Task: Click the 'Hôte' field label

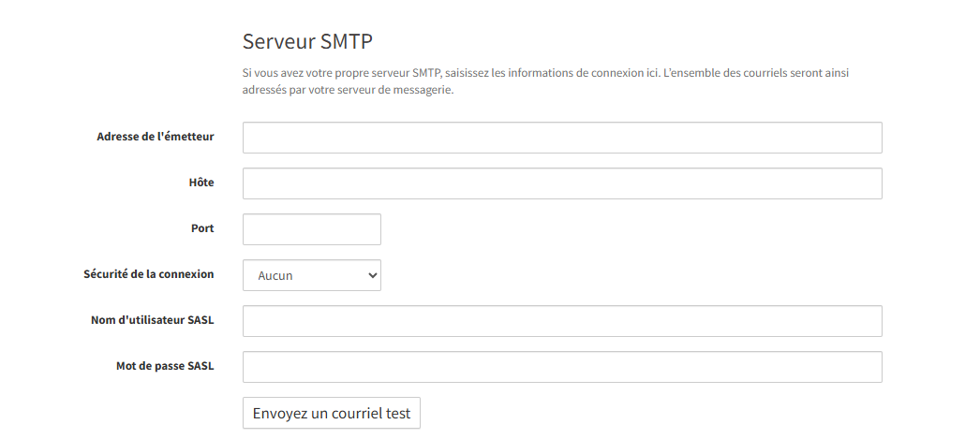Action: 200,183
